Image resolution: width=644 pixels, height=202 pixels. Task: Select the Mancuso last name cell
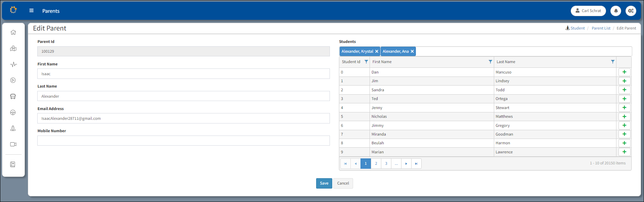(x=556, y=72)
